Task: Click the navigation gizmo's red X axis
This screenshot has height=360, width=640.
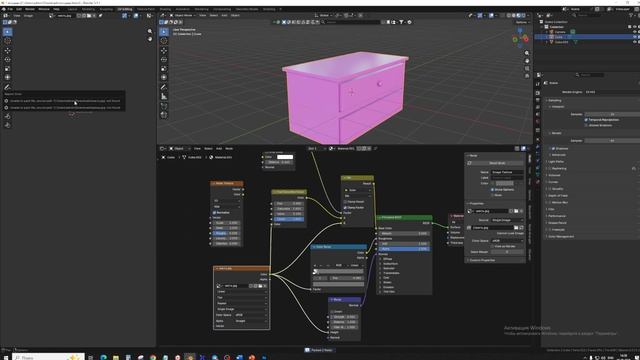Action: coord(525,39)
